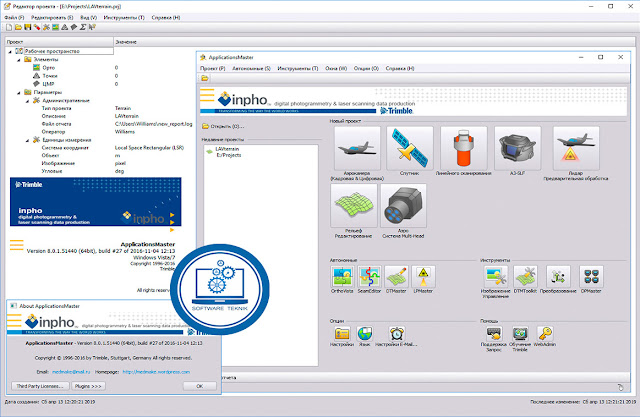Open the Image management tool
Image resolution: width=640 pixels, height=417 pixels.
click(496, 276)
